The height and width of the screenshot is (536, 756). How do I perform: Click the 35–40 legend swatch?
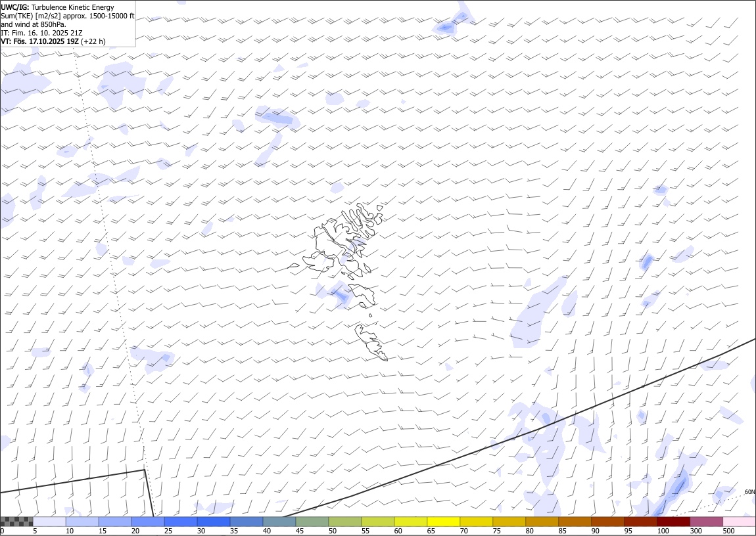click(x=247, y=522)
